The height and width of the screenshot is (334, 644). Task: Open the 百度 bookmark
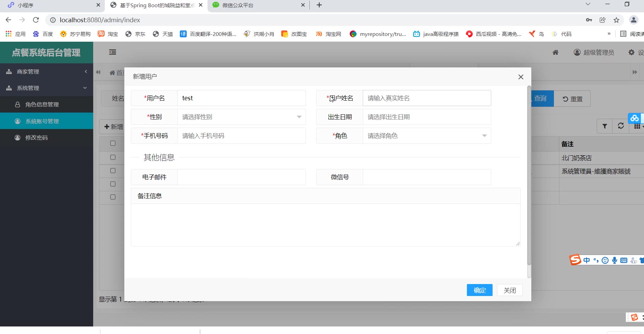43,34
